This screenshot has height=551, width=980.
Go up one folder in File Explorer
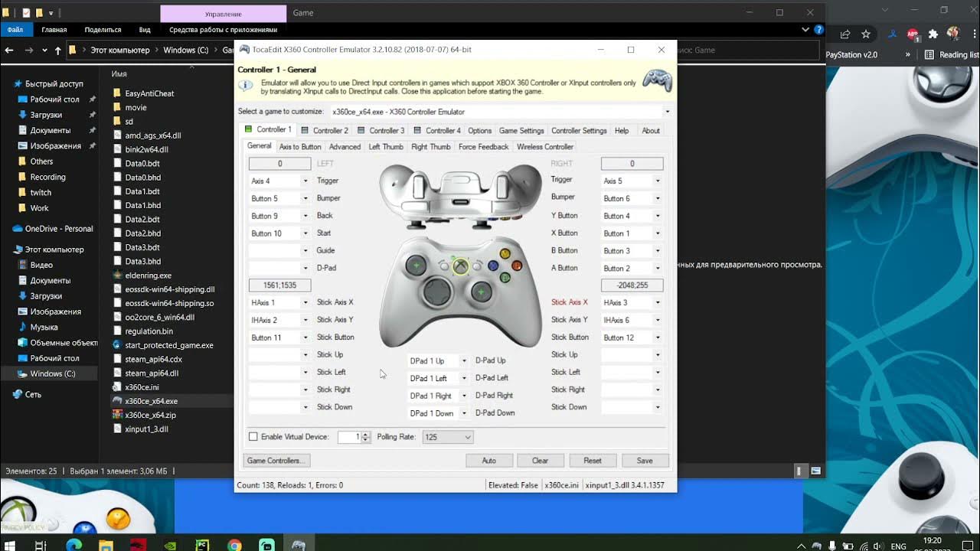pyautogui.click(x=57, y=51)
